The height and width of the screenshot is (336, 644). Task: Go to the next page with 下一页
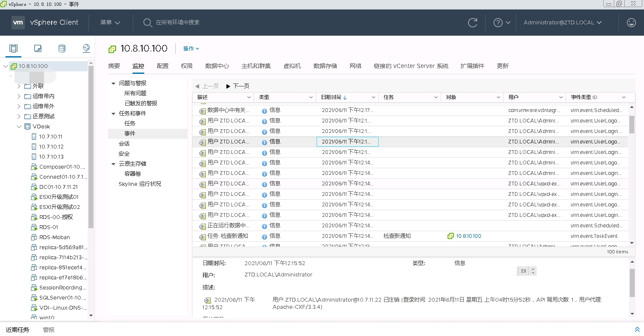point(238,86)
